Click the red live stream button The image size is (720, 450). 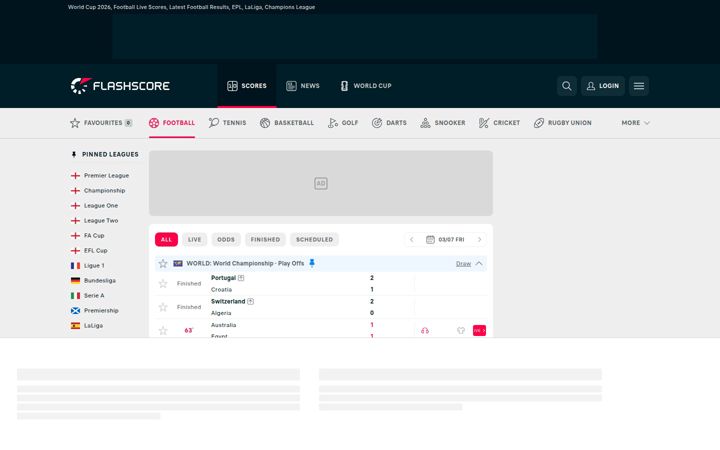click(479, 331)
